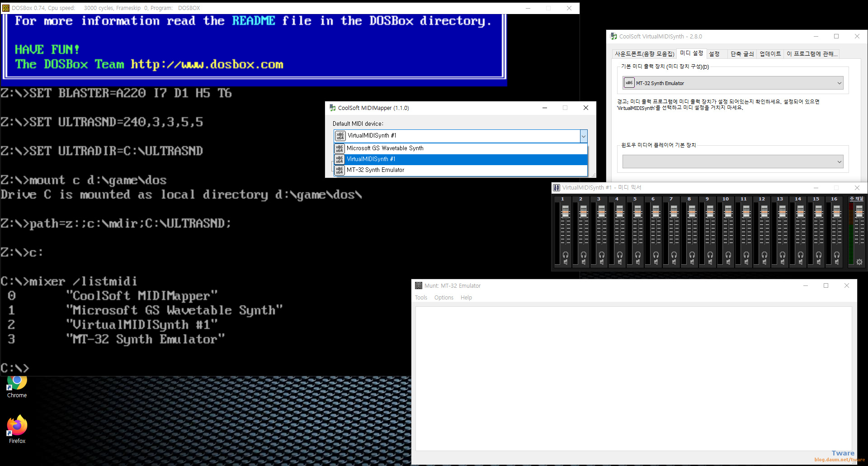This screenshot has width=868, height=466.
Task: Click the Munt MT-32 Emulator title bar icon
Action: [419, 285]
